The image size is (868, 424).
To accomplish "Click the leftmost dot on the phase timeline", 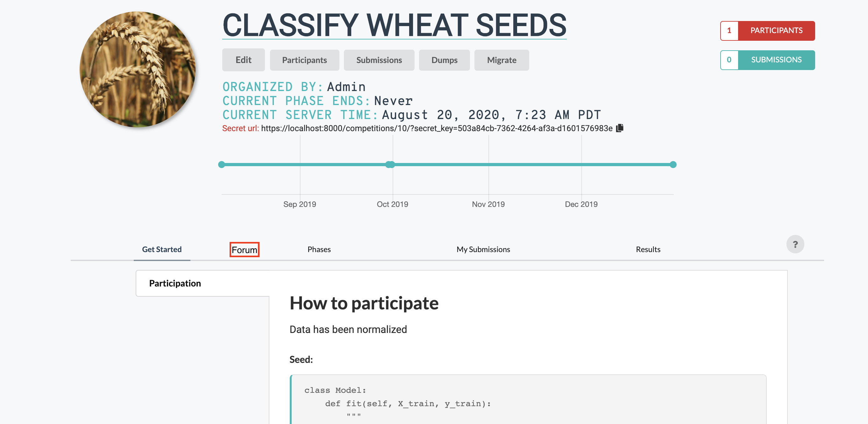I will (222, 164).
